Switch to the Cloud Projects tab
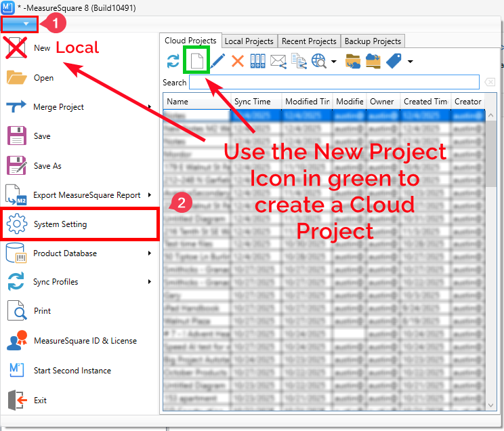This screenshot has height=431, width=504. point(190,41)
